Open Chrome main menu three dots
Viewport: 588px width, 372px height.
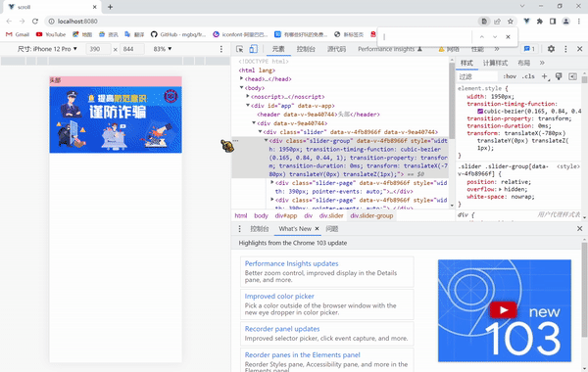point(578,22)
